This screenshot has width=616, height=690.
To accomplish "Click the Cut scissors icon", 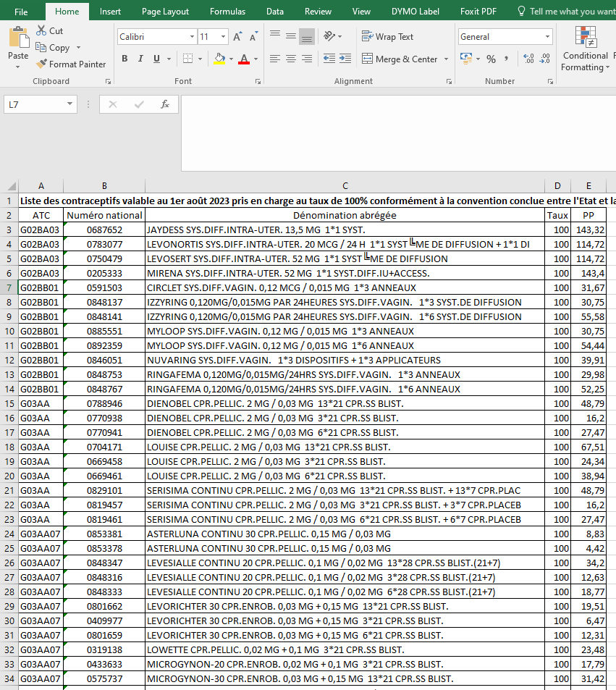I will point(41,31).
